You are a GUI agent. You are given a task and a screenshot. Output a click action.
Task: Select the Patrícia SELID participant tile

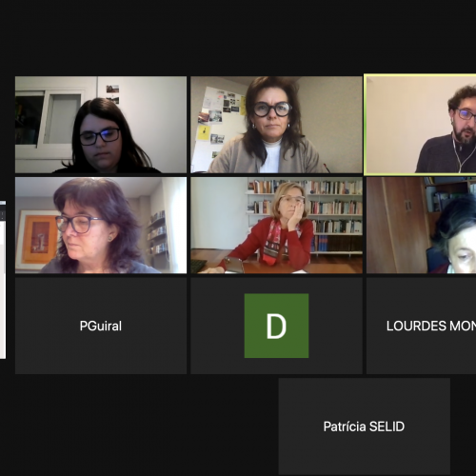[365, 426]
